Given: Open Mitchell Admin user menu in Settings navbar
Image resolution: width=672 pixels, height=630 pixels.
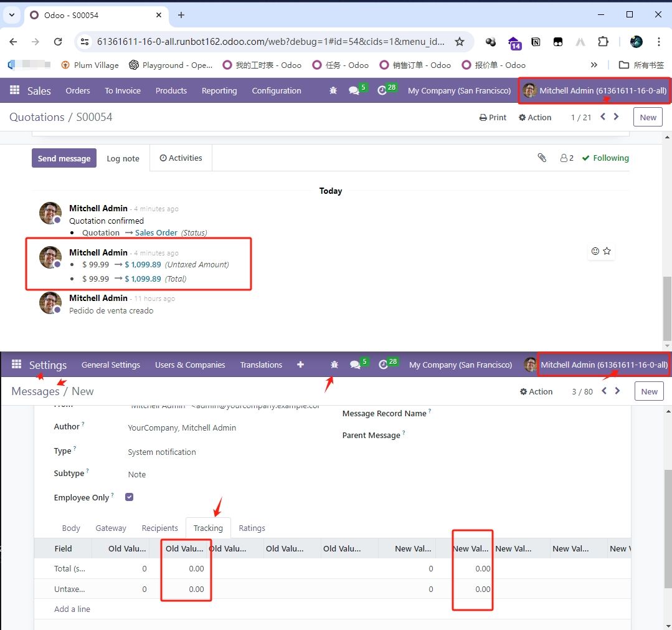Looking at the screenshot, I should [596, 365].
